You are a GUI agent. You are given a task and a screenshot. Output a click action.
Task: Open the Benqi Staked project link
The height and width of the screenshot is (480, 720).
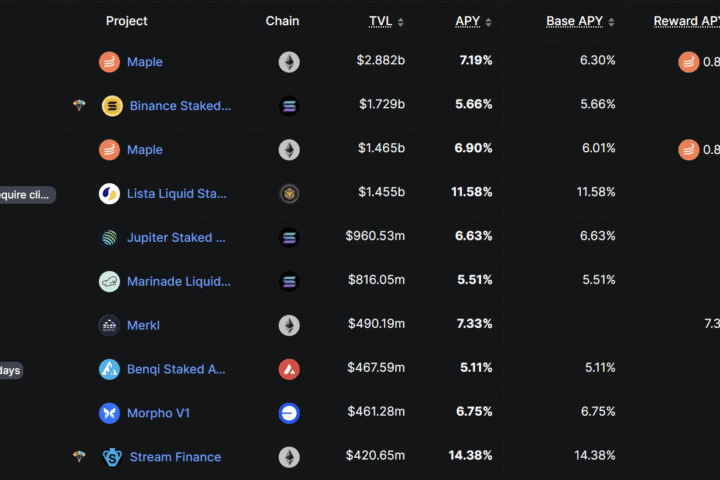pos(176,369)
